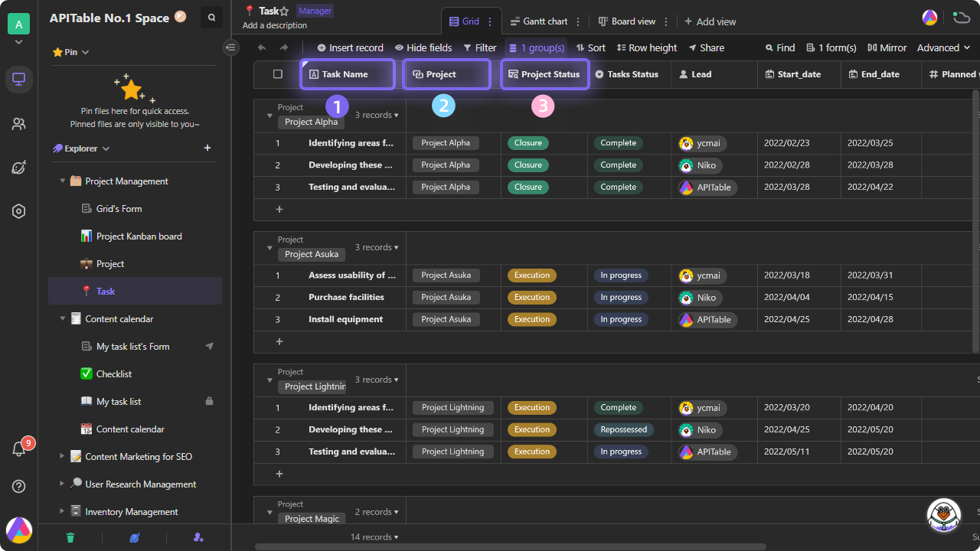Open the trash bin icon in explorer footer

click(x=70, y=538)
